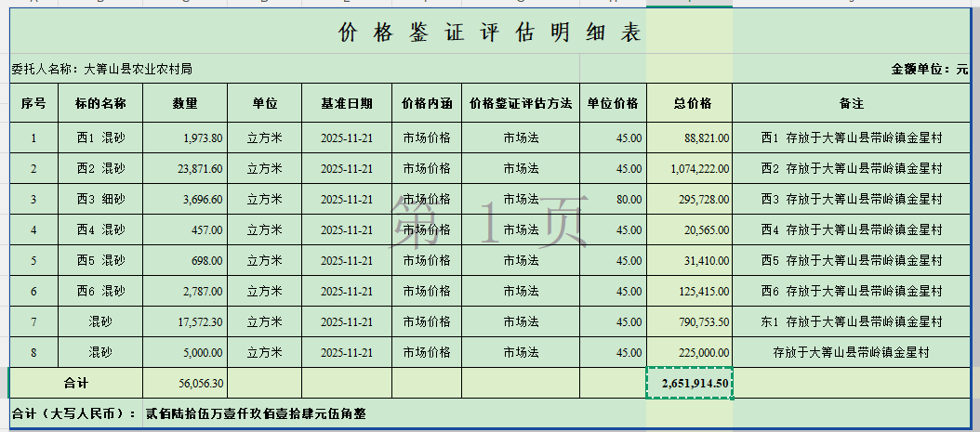Click the 总价格 header cell
The height and width of the screenshot is (432, 980).
pos(689,104)
